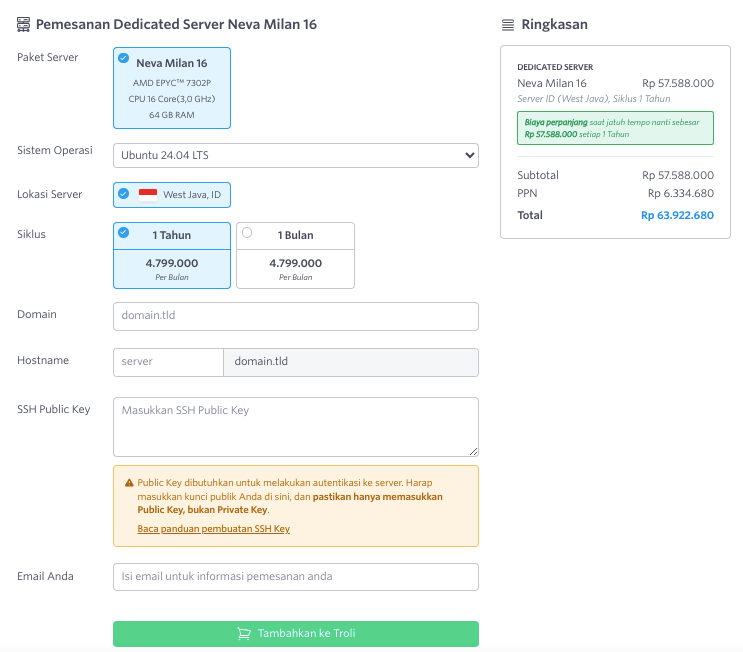This screenshot has width=743, height=652.
Task: Open the Sistem Operasi dropdown
Action: click(295, 156)
